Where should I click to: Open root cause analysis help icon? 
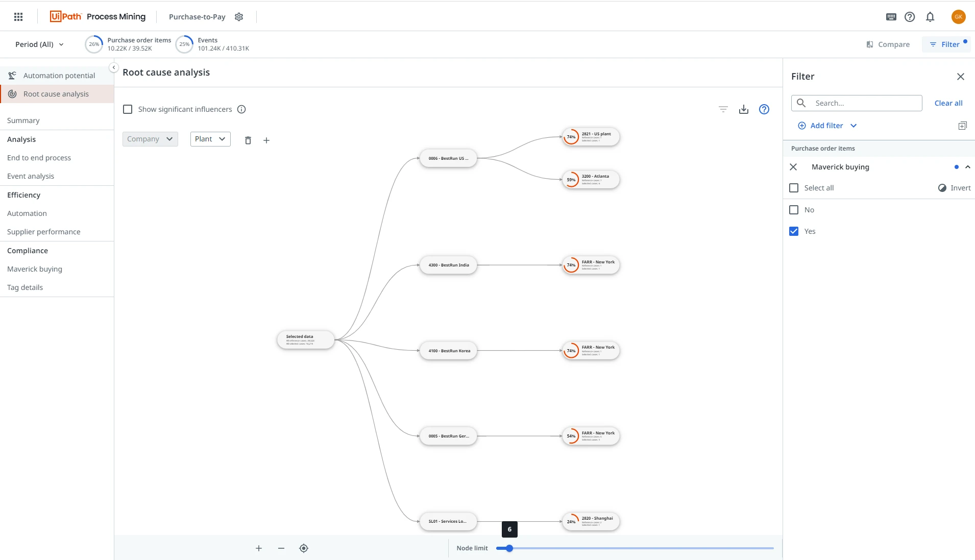[764, 109]
